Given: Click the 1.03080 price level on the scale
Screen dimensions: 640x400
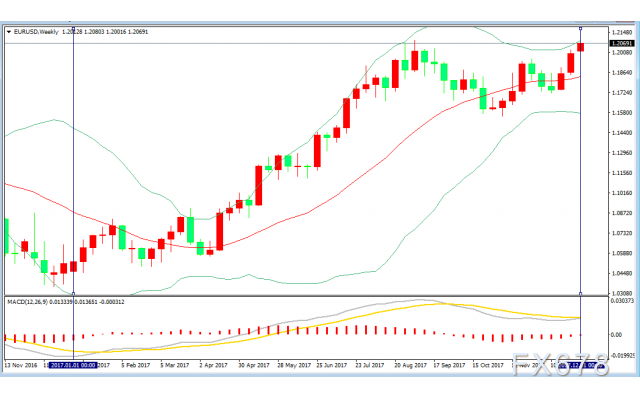Looking at the screenshot, I should pyautogui.click(x=622, y=293).
